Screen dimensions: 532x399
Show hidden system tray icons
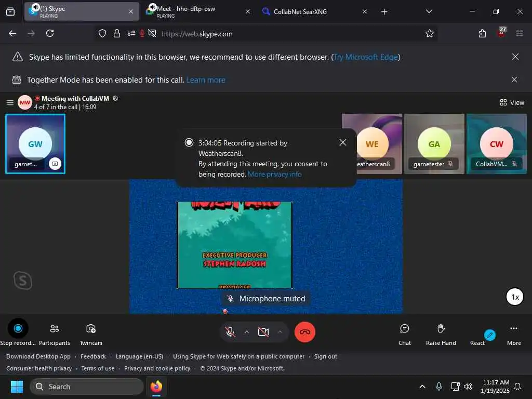(422, 387)
